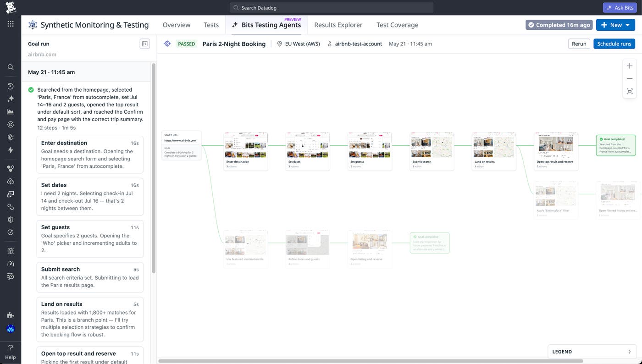This screenshot has width=642, height=364.
Task: Open the recent history clock icon in sidebar
Action: [11, 86]
